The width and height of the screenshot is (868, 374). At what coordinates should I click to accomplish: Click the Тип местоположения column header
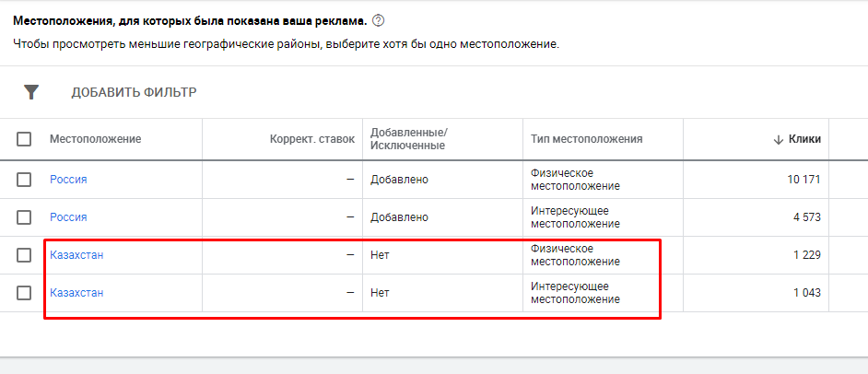pos(587,139)
